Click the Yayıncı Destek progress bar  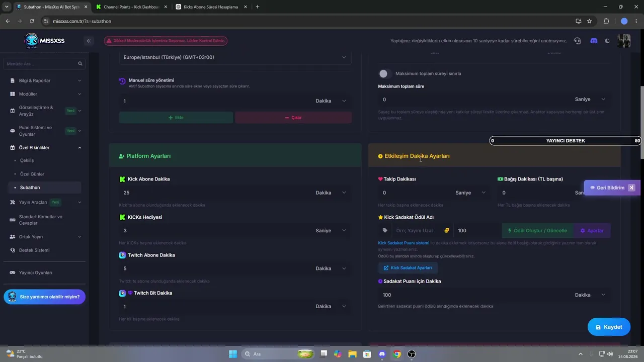click(566, 141)
